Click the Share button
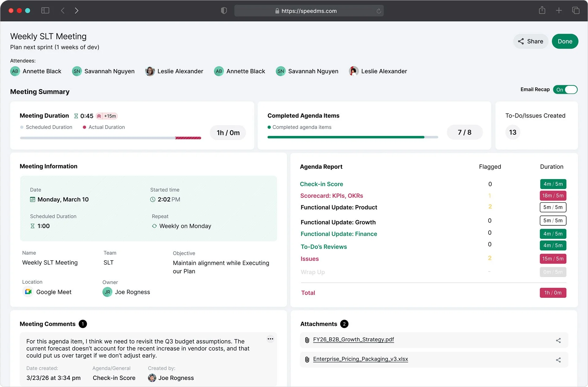Screen dimensions: 588x387 click(530, 41)
